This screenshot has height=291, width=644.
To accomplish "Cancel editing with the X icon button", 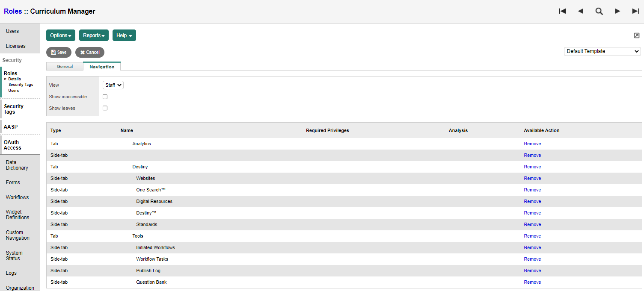I will pyautogui.click(x=89, y=52).
